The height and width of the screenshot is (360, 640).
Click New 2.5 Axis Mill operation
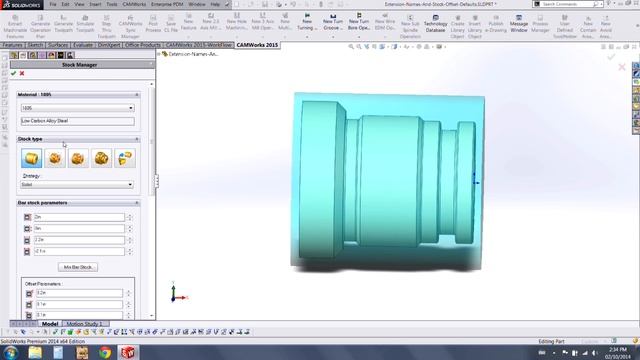(x=211, y=22)
